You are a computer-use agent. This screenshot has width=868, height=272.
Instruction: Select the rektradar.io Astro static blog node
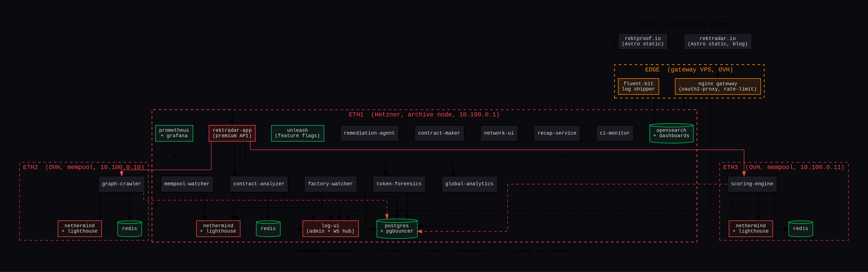(x=717, y=42)
